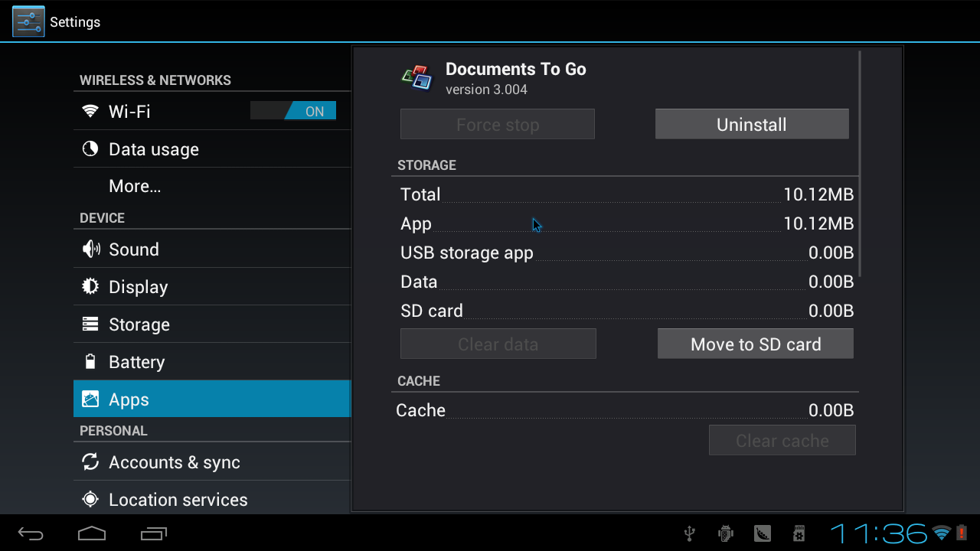Click the Wi-Fi signal icon in sidebar
980x551 pixels.
click(x=90, y=112)
